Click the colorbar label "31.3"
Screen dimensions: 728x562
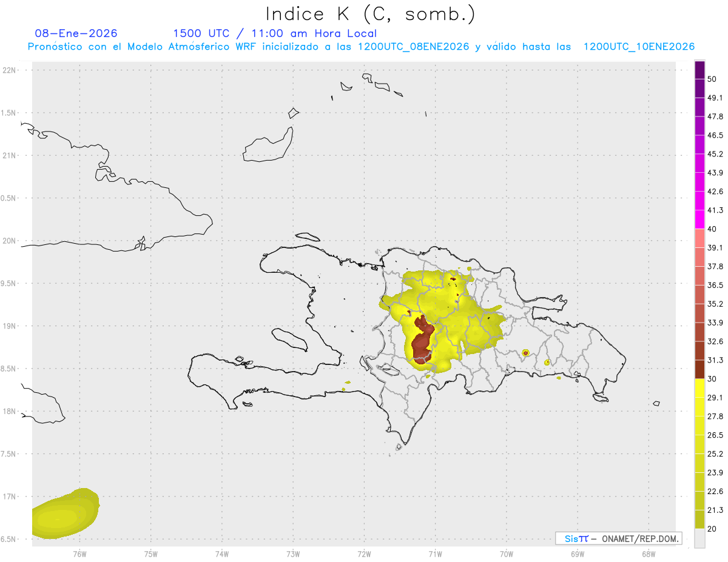click(715, 360)
